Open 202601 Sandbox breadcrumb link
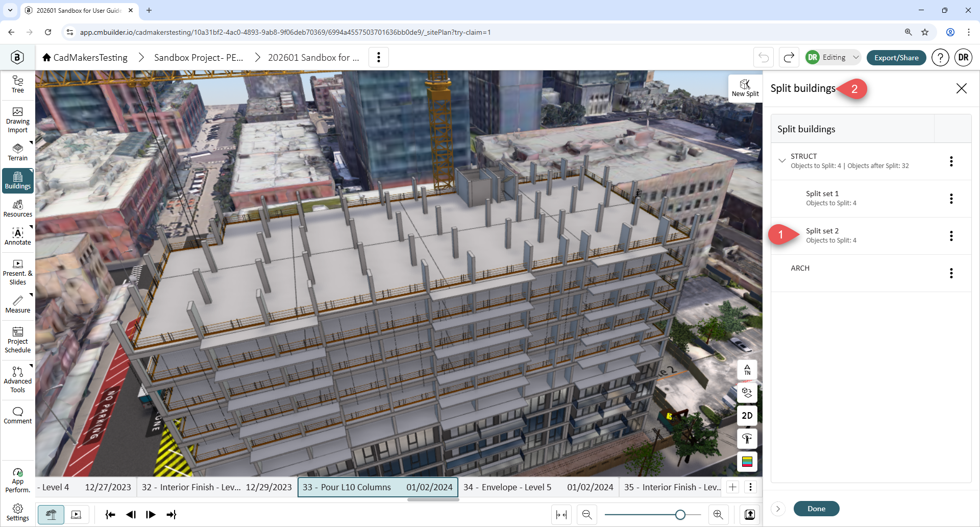The height and width of the screenshot is (527, 980). [x=313, y=57]
